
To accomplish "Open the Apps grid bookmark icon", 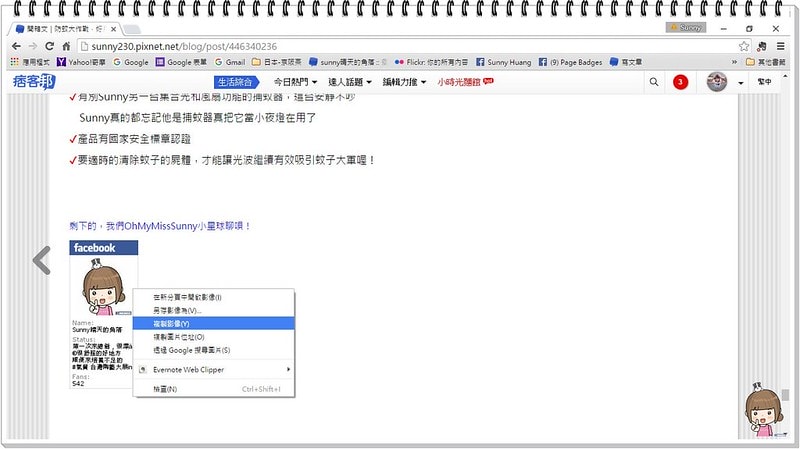I will 14,62.
